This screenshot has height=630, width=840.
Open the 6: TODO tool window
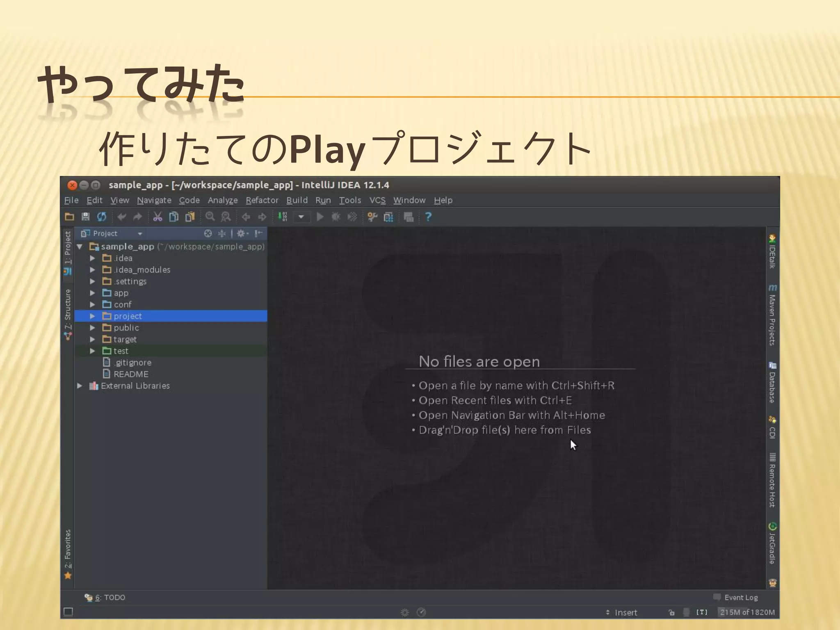[105, 597]
